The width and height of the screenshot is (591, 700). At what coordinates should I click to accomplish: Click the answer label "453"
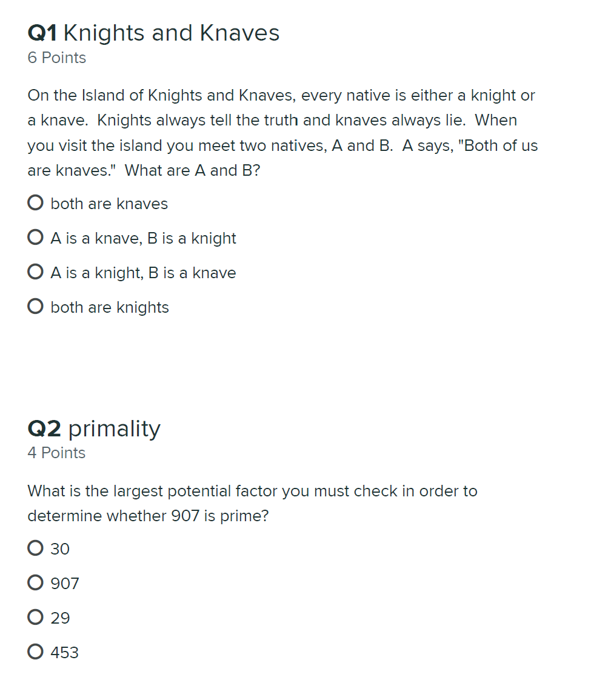point(64,652)
